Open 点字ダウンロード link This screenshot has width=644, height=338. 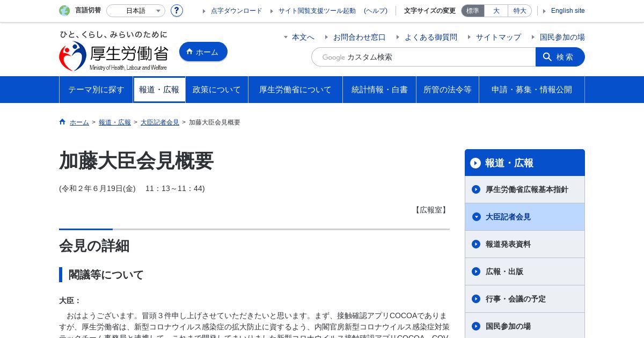click(x=236, y=11)
